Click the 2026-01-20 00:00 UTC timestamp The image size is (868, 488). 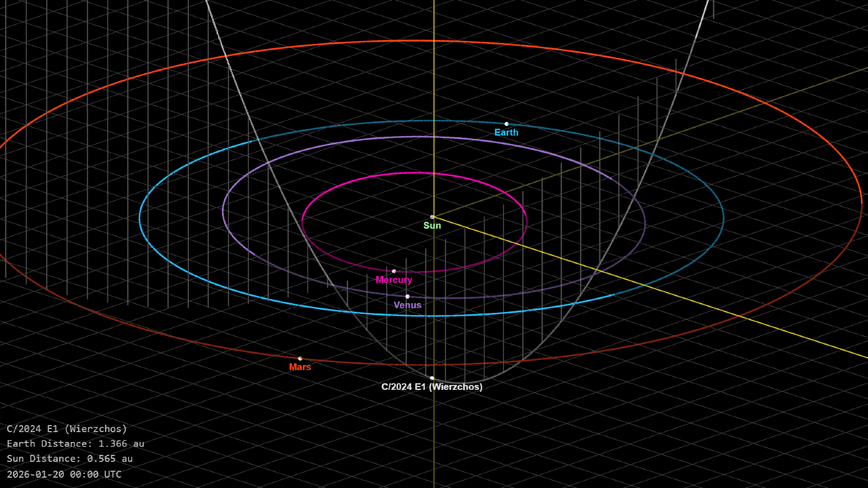tap(65, 474)
